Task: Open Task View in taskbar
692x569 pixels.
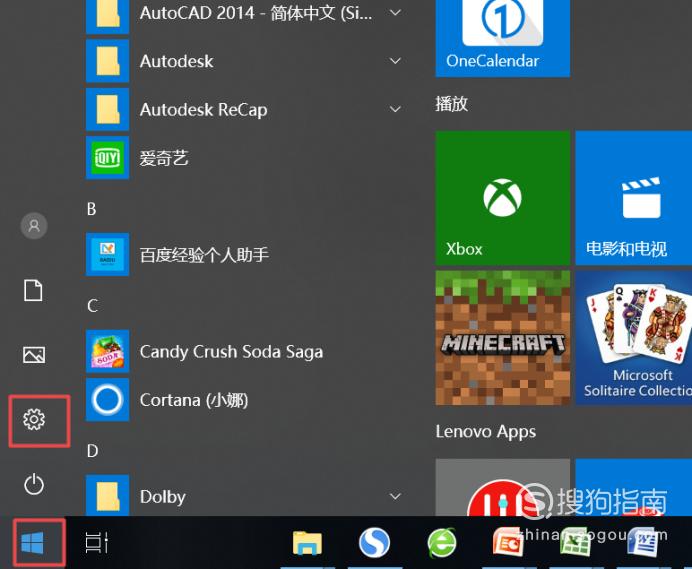Action: (x=97, y=543)
